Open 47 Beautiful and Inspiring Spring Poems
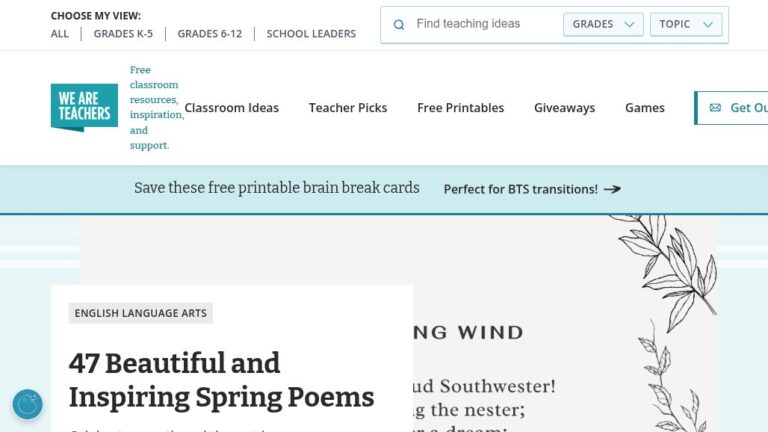Screen dimensions: 768x432 pyautogui.click(x=221, y=380)
